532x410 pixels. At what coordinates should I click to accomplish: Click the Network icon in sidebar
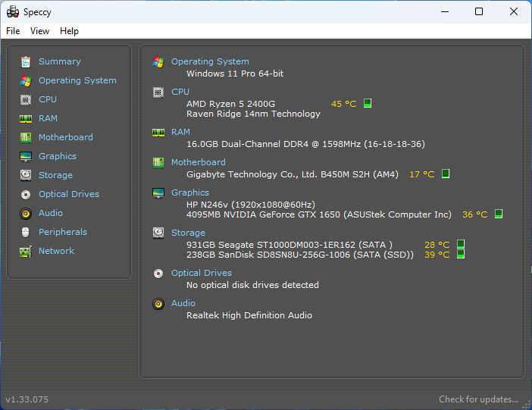point(26,251)
